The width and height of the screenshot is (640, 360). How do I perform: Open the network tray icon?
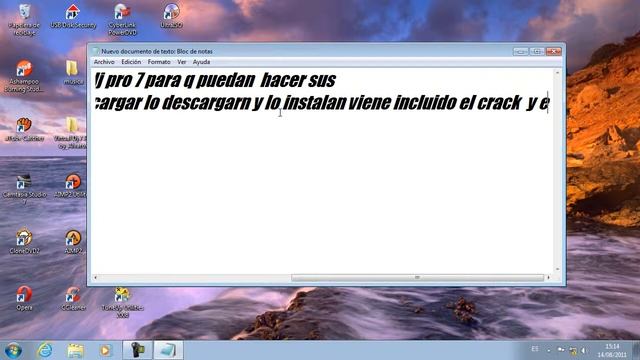(x=573, y=350)
